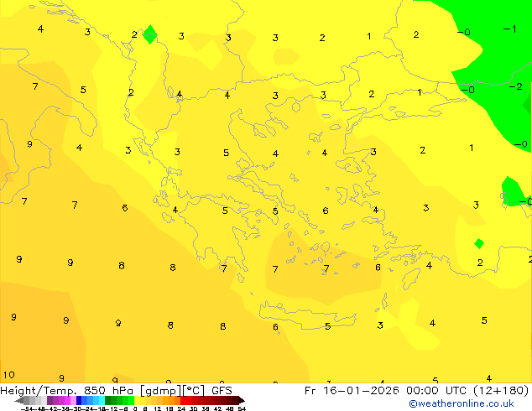This screenshot has width=532, height=411.
Task: Click the red segment of the temperature legend
Action: (183, 401)
